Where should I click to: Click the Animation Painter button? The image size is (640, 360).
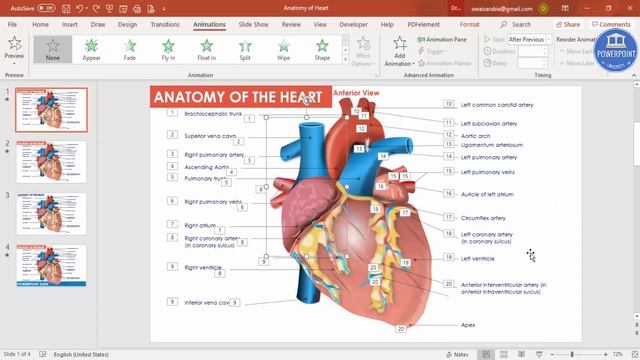[445, 63]
